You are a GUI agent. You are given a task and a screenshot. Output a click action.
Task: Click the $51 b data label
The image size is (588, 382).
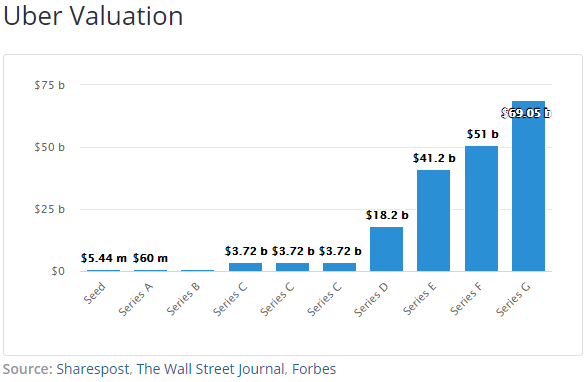click(x=482, y=134)
